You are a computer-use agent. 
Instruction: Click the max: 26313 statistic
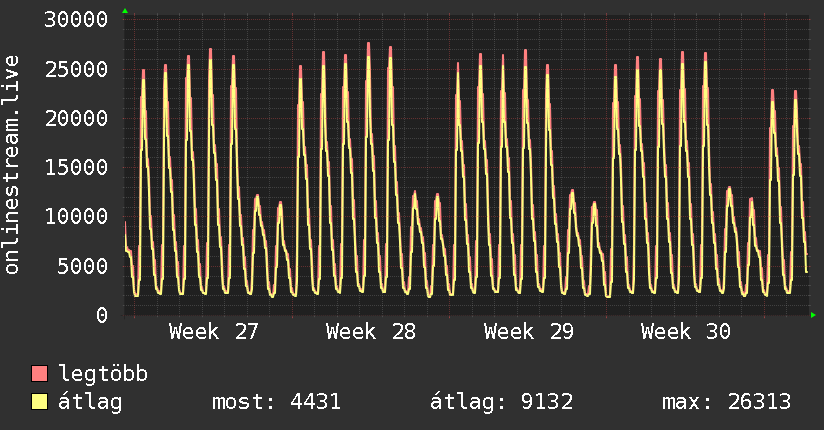click(x=726, y=402)
